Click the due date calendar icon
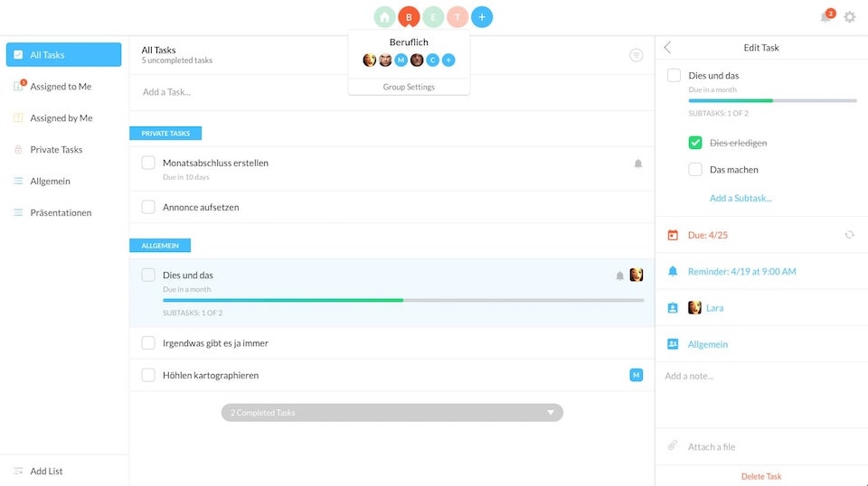The image size is (868, 486). [x=673, y=235]
